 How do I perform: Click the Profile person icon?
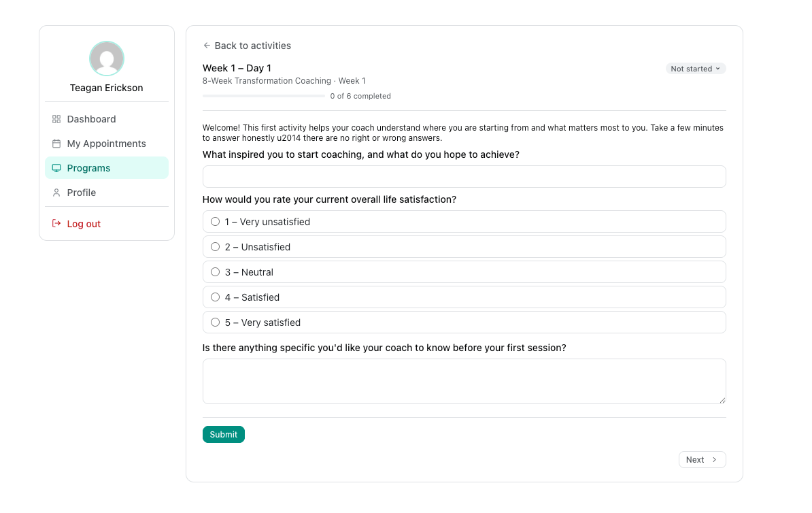[x=56, y=193]
